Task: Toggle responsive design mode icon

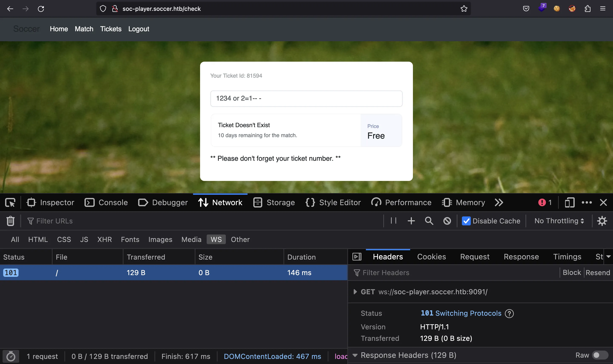Action: click(570, 202)
